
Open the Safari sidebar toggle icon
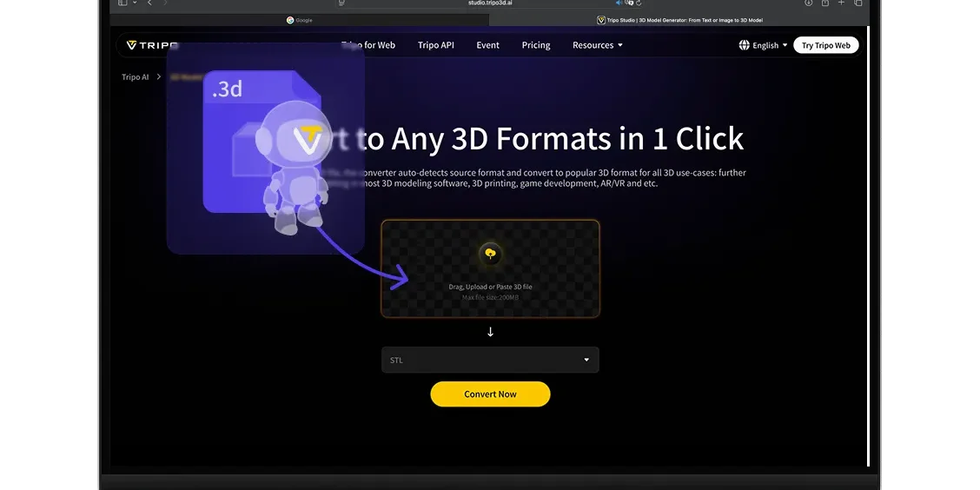[x=122, y=3]
